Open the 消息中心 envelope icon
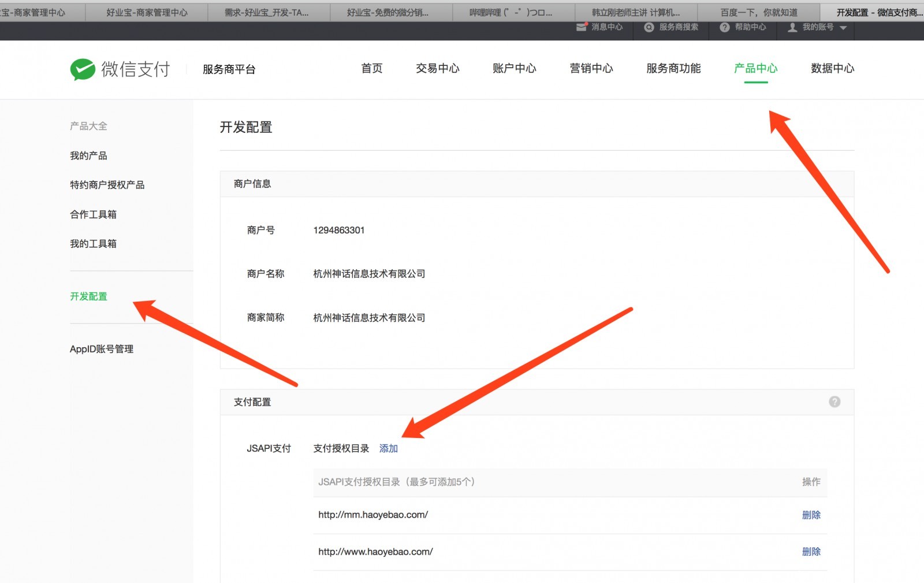Image resolution: width=924 pixels, height=583 pixels. (582, 27)
